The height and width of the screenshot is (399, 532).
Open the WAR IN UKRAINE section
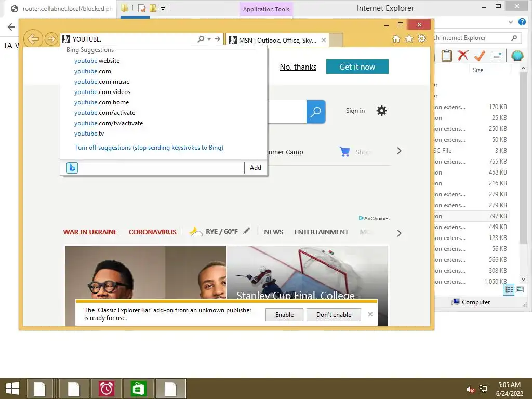[90, 232]
